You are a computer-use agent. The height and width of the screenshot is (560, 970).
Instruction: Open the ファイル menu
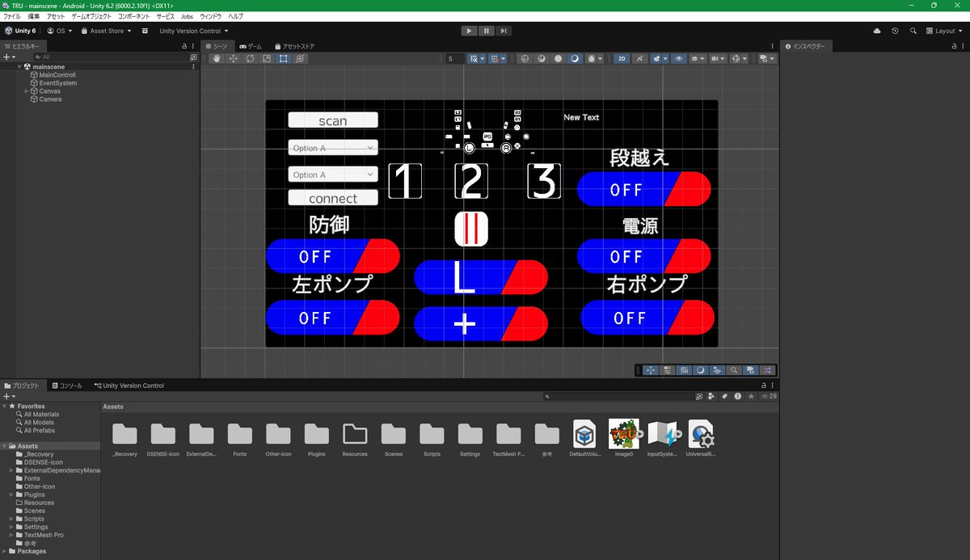point(12,16)
